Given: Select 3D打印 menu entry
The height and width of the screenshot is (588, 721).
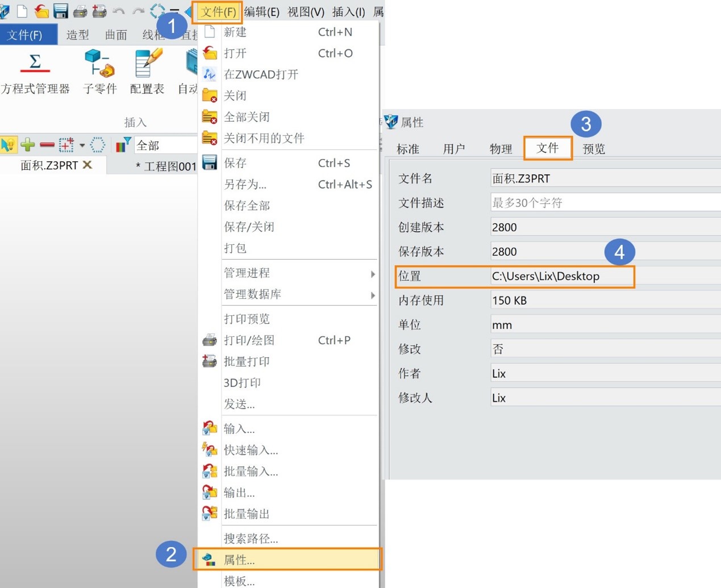Looking at the screenshot, I should pyautogui.click(x=289, y=383).
